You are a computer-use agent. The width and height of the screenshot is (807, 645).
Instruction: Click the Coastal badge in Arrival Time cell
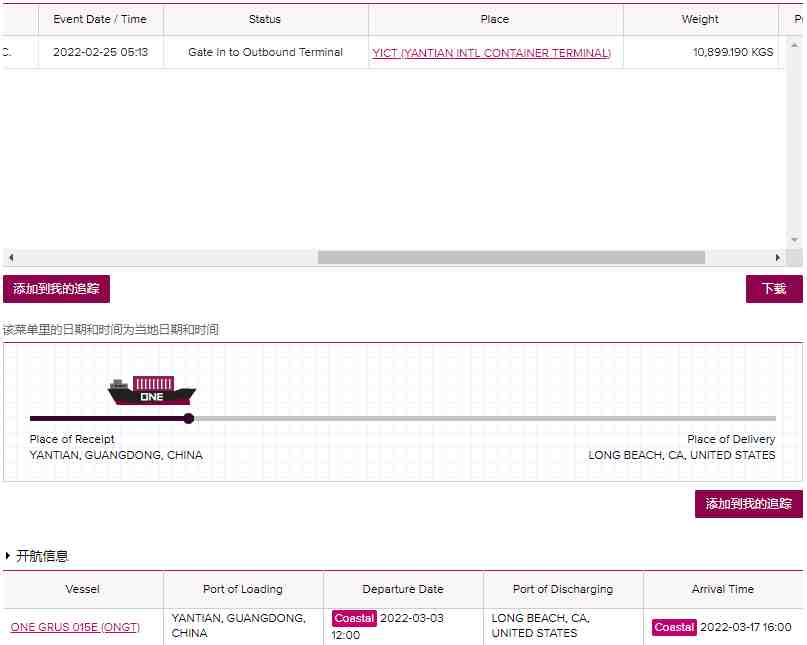(674, 627)
